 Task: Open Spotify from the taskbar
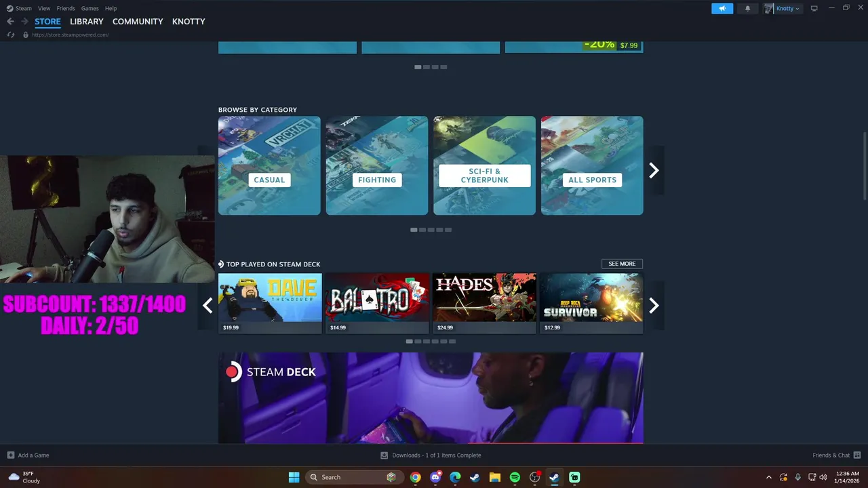click(x=515, y=477)
